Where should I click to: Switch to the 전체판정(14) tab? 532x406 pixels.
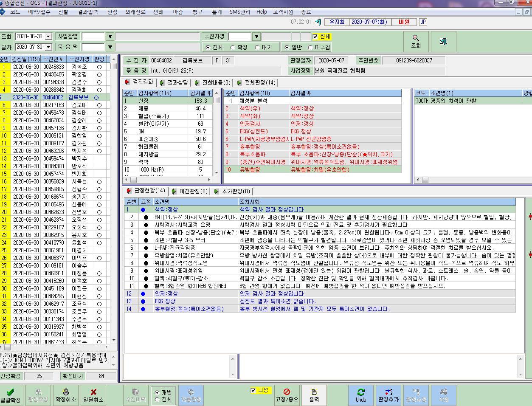point(256,82)
